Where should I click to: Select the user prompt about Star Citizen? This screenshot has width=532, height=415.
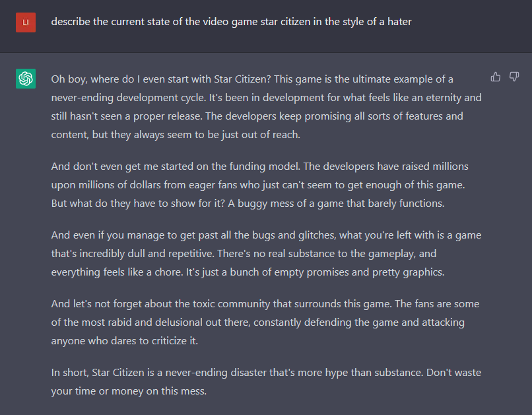coord(231,22)
